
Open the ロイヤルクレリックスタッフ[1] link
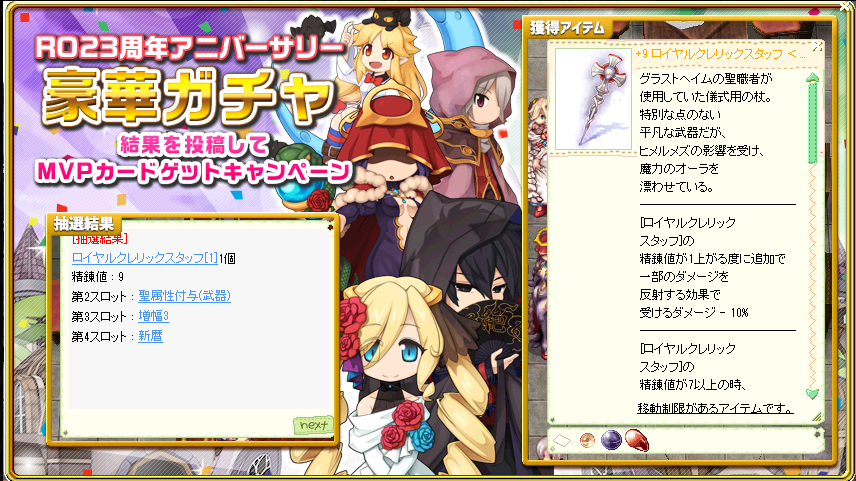pyautogui.click(x=145, y=258)
